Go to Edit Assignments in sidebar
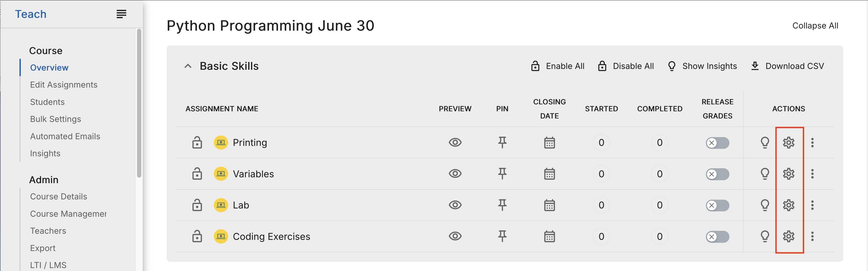Screen dimensions: 868x271 click(64, 85)
